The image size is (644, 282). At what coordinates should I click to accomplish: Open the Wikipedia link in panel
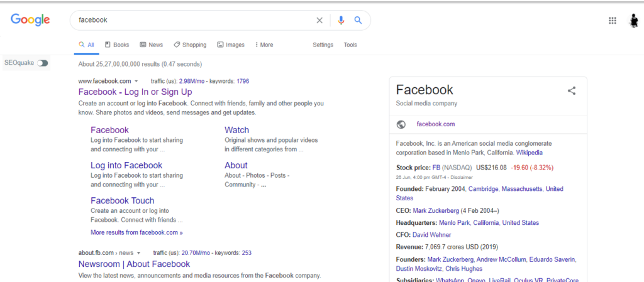click(x=530, y=153)
